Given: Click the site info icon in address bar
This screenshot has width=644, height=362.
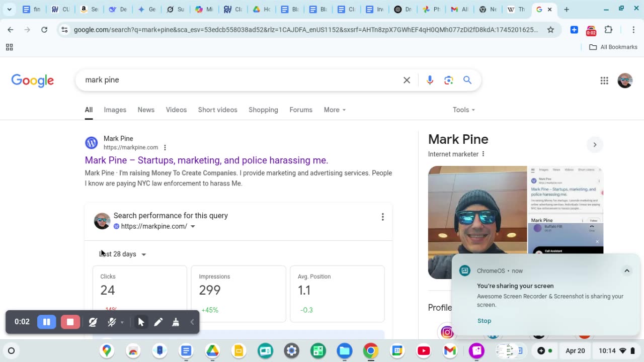Looking at the screenshot, I should 64,30.
